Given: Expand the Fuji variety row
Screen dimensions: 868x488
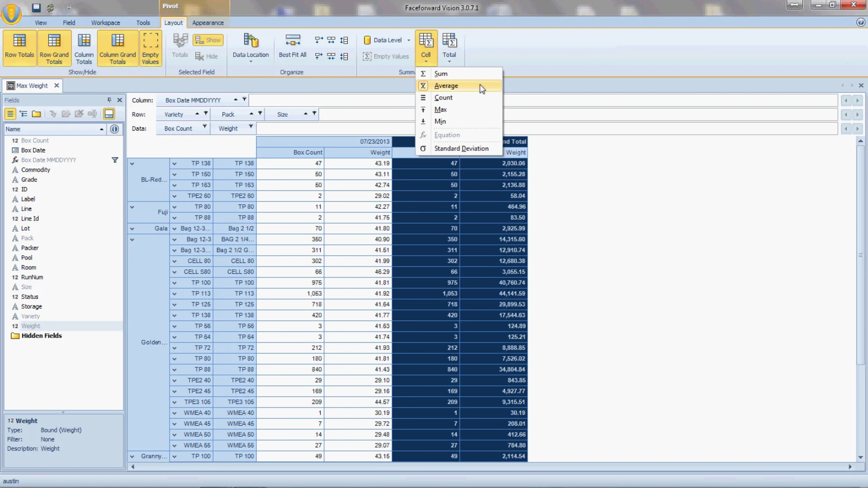Looking at the screenshot, I should click(132, 206).
